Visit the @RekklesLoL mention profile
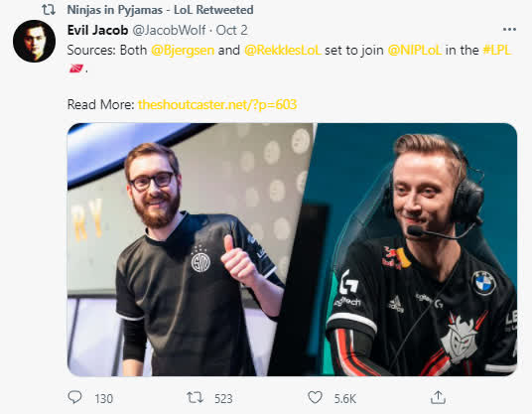532x414 pixels. pyautogui.click(x=282, y=51)
